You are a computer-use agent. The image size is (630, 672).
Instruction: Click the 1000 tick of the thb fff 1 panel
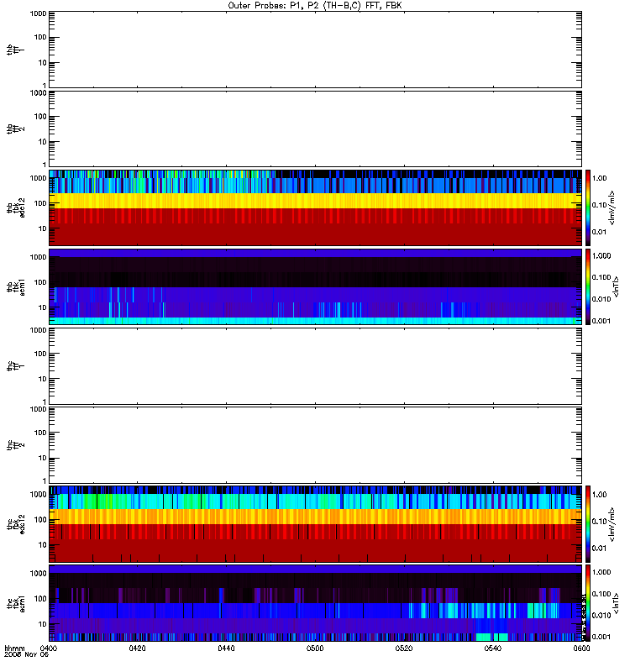[x=38, y=13]
